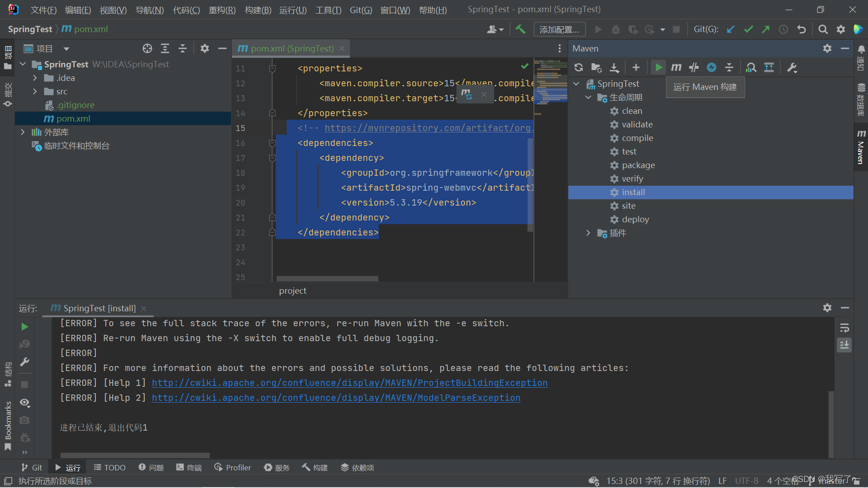Open the Git menu
Image resolution: width=868 pixels, height=488 pixels.
tap(360, 10)
